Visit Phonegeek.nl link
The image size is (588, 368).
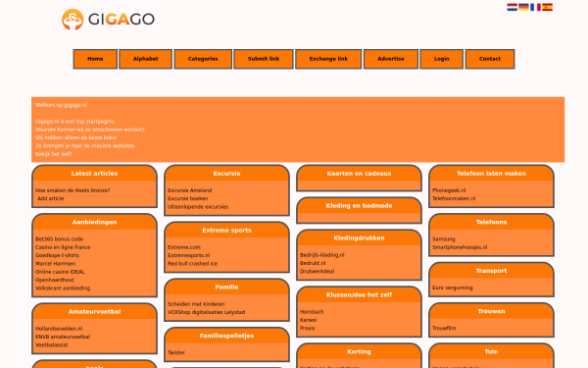449,190
